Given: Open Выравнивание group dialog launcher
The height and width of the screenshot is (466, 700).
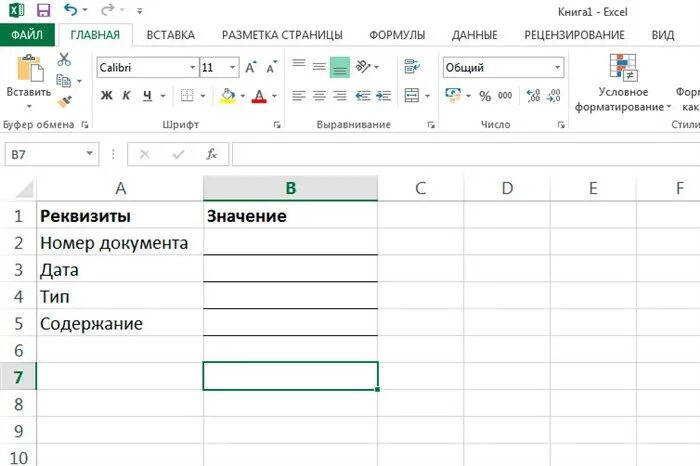Looking at the screenshot, I should [x=431, y=125].
